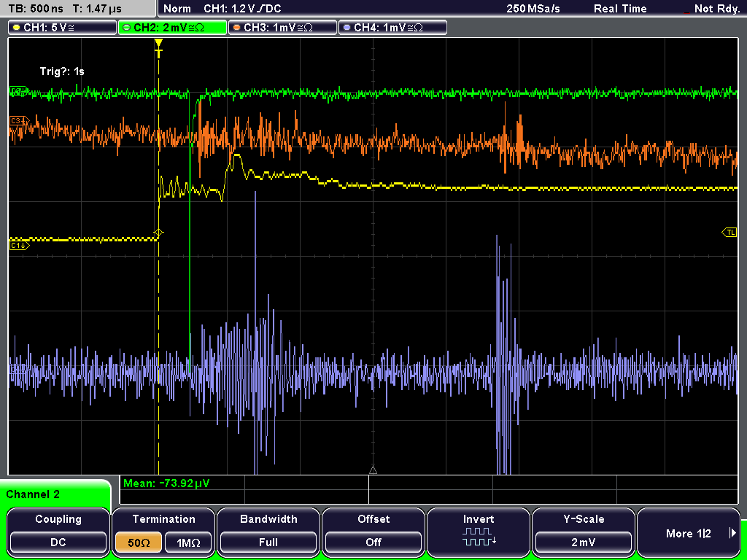Click the Mean: -73.92 µV measurement
Screen dimensions: 747x560
166,483
